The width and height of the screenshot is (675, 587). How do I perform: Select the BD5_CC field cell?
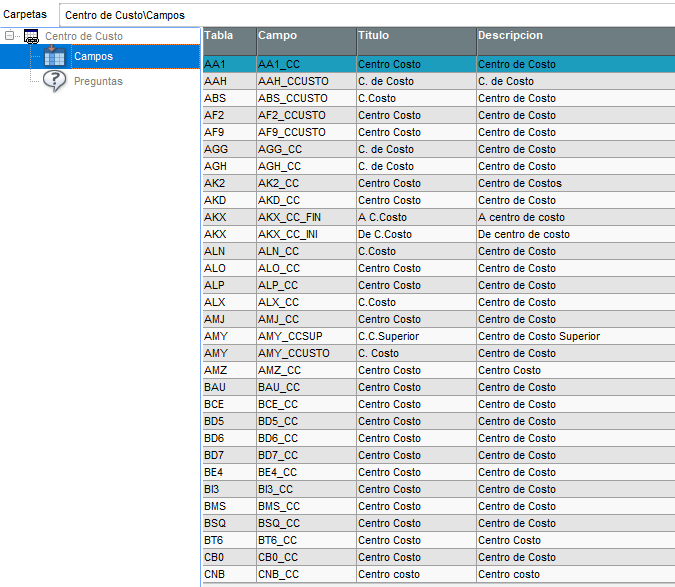coord(307,421)
